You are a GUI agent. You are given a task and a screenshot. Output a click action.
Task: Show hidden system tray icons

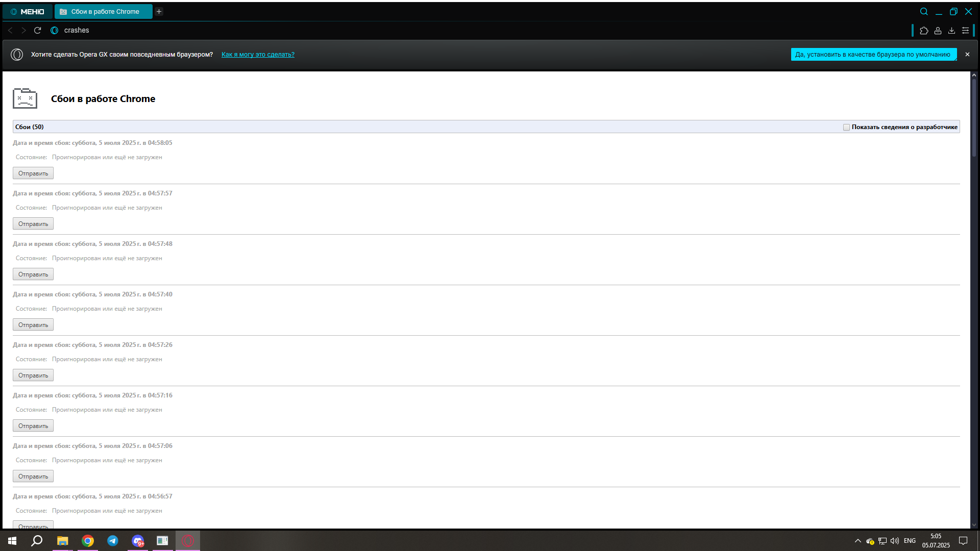coord(858,541)
